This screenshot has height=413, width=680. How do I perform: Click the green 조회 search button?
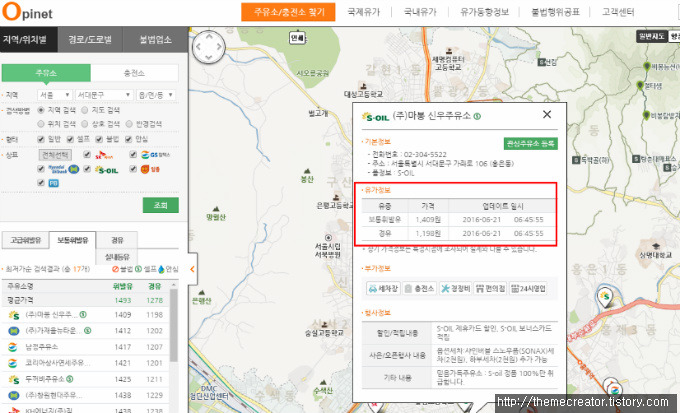coord(160,205)
